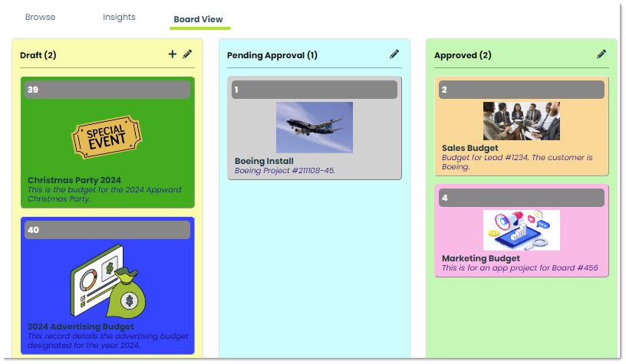Image resolution: width=626 pixels, height=364 pixels.
Task: Open the Christmas Party 2024 card title
Action: pyautogui.click(x=74, y=180)
